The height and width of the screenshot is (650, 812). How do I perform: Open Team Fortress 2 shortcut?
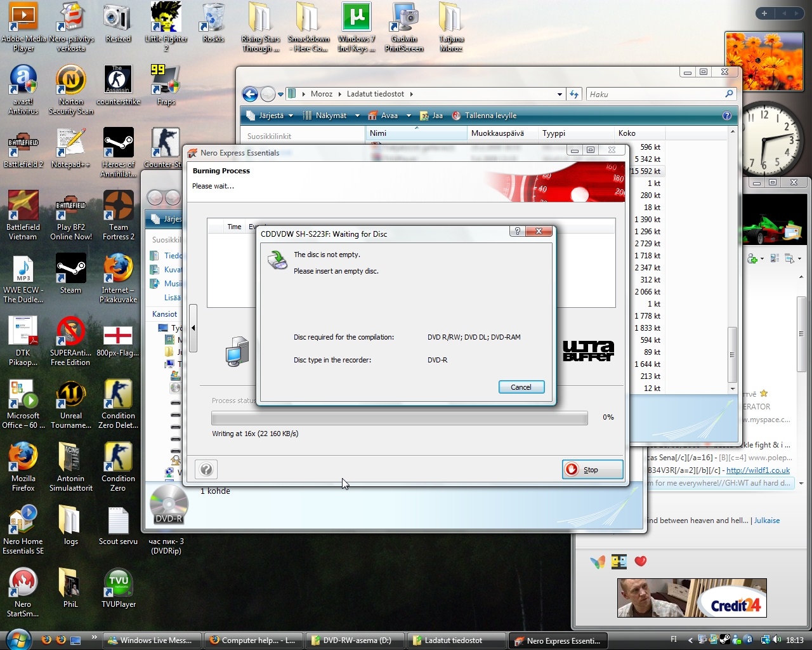119,215
